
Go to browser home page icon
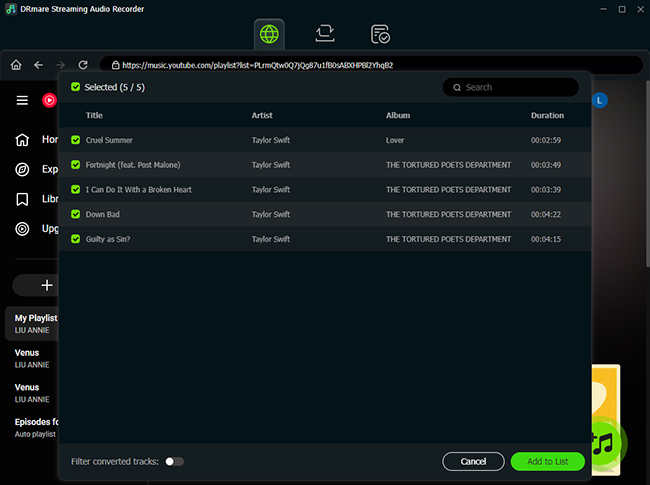[16, 65]
